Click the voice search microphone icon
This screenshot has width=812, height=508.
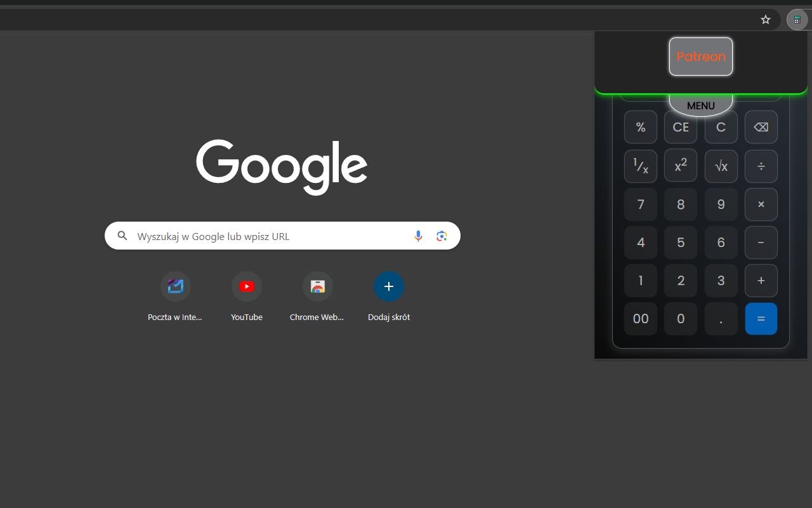(418, 236)
